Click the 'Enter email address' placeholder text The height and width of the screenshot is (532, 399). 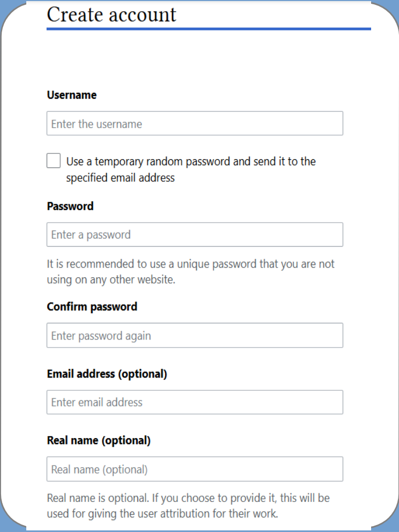tap(97, 402)
